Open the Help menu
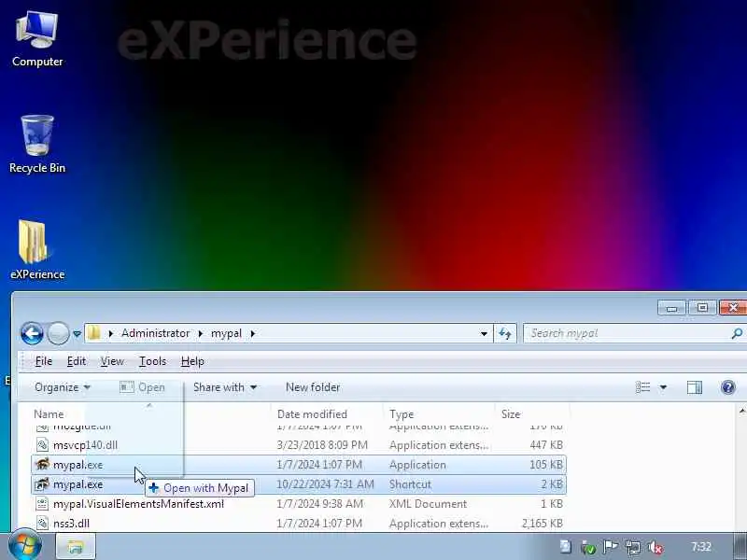This screenshot has height=560, width=747. tap(192, 361)
